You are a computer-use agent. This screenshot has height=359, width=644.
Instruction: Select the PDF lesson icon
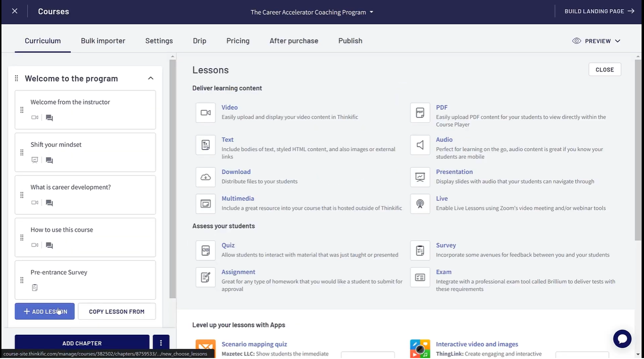pyautogui.click(x=420, y=113)
